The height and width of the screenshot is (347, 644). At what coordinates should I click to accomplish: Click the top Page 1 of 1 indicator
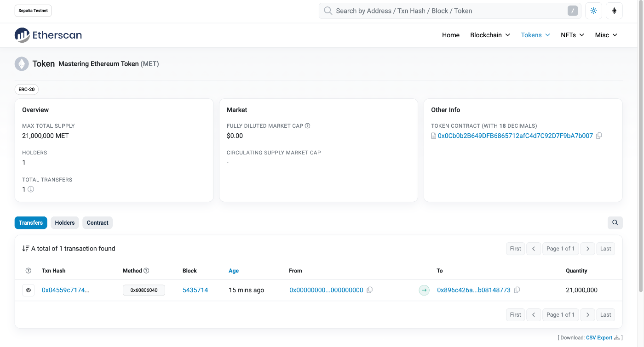pyautogui.click(x=561, y=249)
